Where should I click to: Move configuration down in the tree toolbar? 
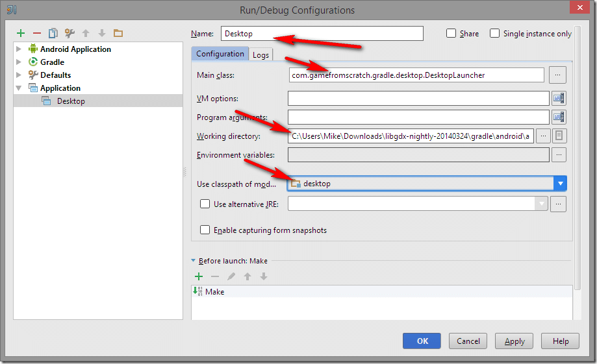click(101, 34)
